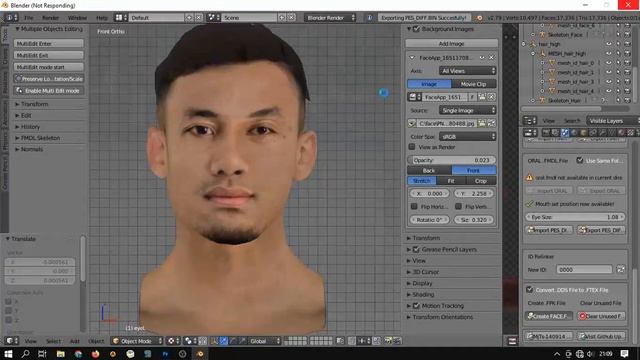Screen dimensions: 640x360
Task: Open the Blender Render engine dropdown
Action: (x=329, y=18)
